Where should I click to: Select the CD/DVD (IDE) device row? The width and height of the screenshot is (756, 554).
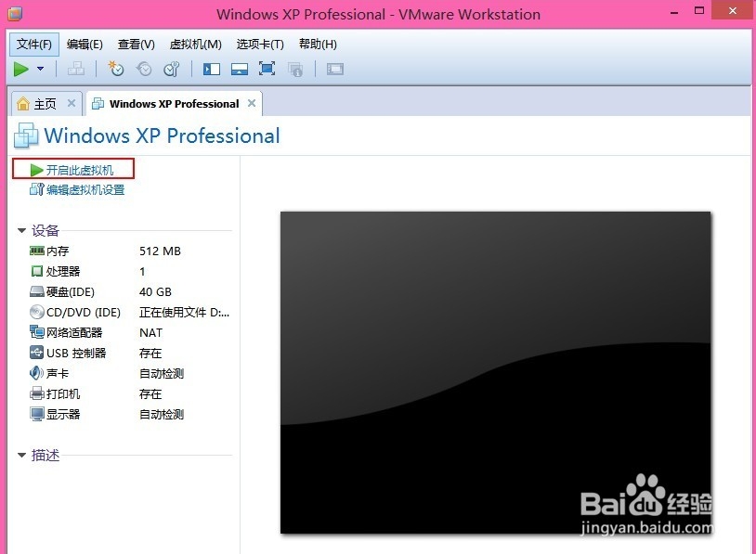[130, 312]
